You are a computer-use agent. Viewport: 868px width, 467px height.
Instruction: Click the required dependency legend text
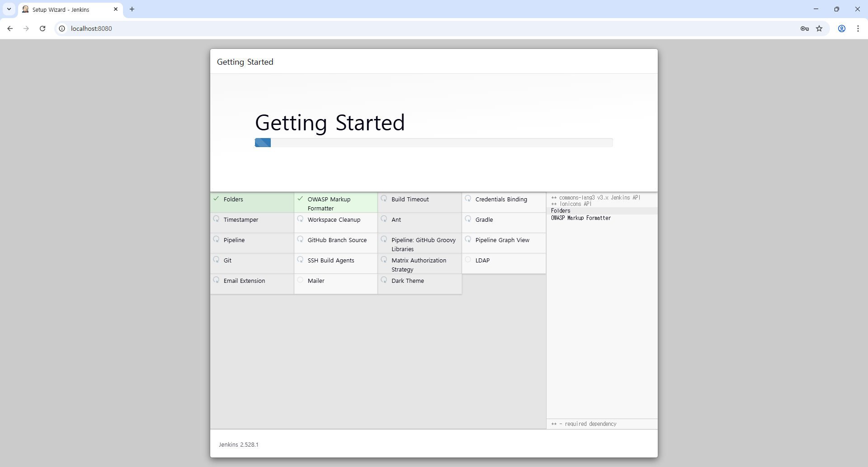pyautogui.click(x=584, y=424)
